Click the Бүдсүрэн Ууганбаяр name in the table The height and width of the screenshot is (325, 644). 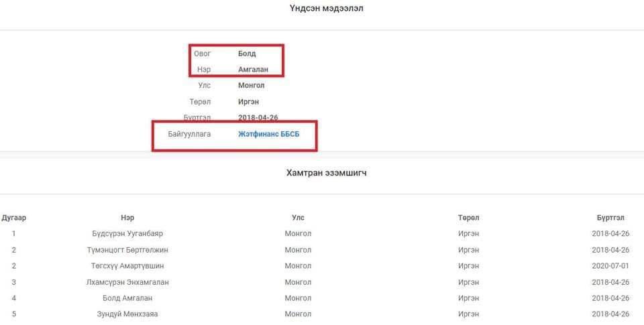pos(127,234)
